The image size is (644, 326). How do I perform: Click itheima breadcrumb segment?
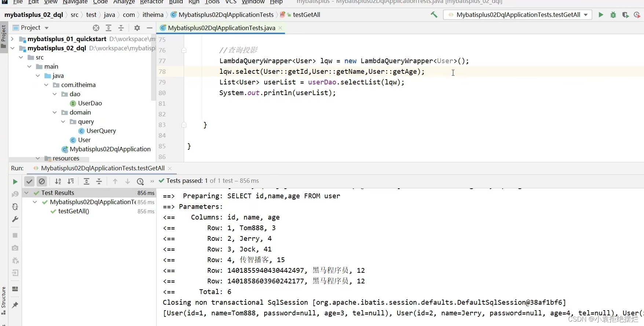click(x=153, y=15)
